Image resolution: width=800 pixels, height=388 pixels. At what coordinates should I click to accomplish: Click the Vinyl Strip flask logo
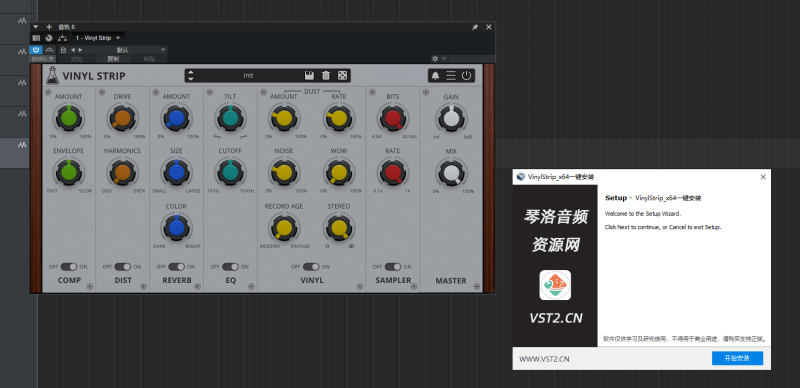click(52, 76)
